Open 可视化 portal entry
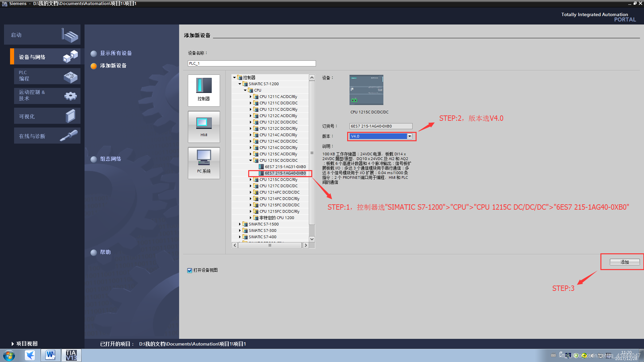 [47, 116]
